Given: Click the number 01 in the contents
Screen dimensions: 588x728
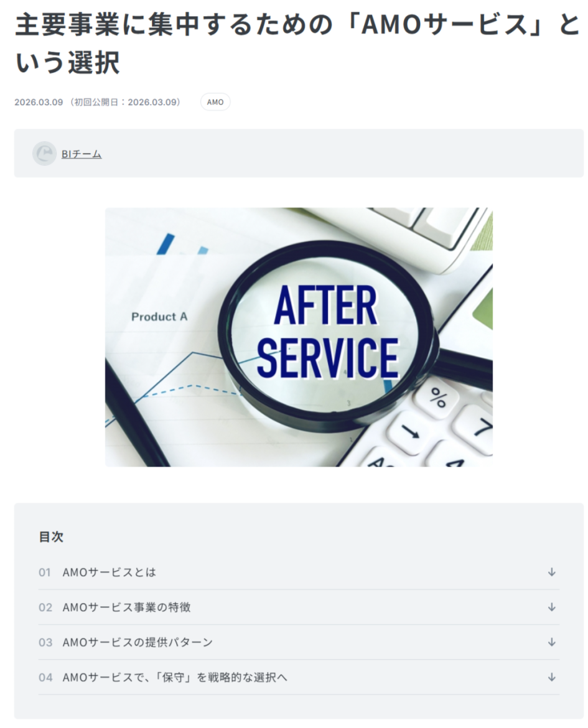Looking at the screenshot, I should click(45, 572).
